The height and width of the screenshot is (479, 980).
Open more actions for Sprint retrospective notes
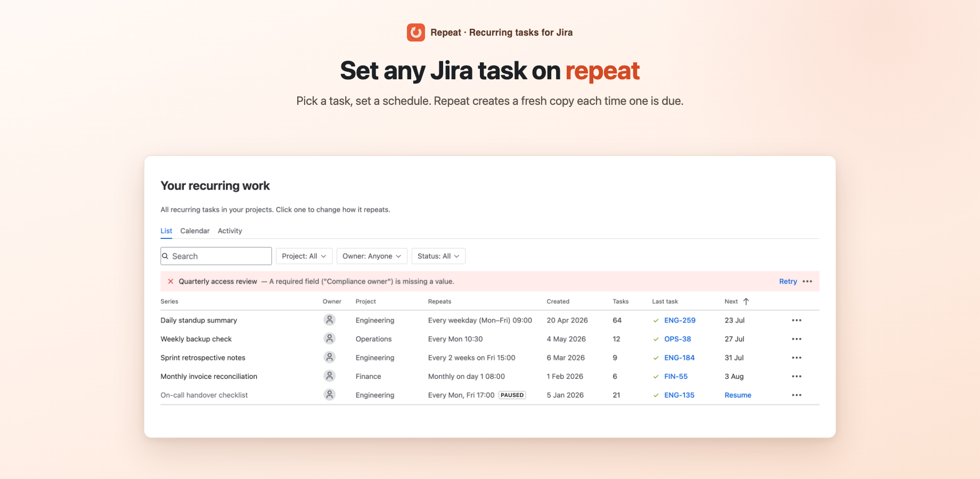point(797,358)
